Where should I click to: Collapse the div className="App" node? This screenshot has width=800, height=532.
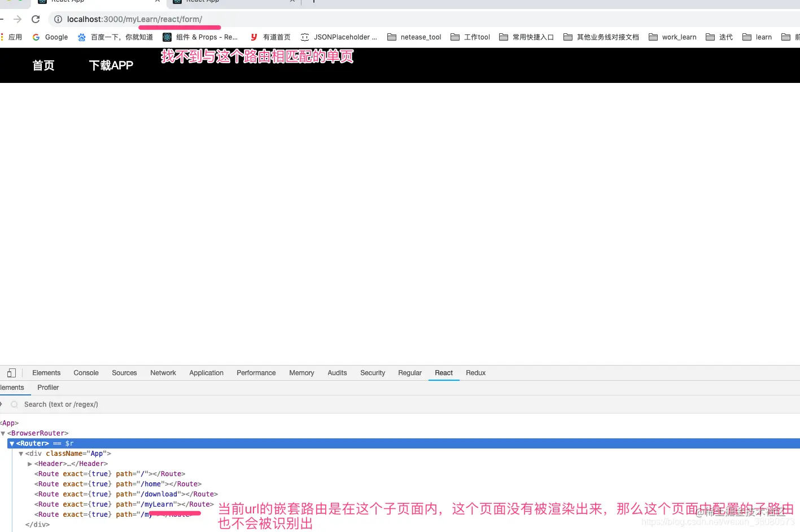[x=21, y=454]
